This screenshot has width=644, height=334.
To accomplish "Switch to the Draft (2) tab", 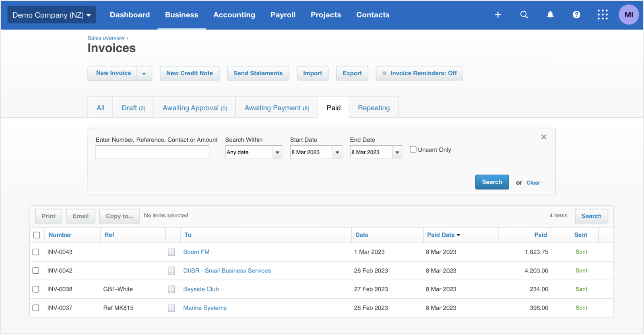I will [133, 107].
